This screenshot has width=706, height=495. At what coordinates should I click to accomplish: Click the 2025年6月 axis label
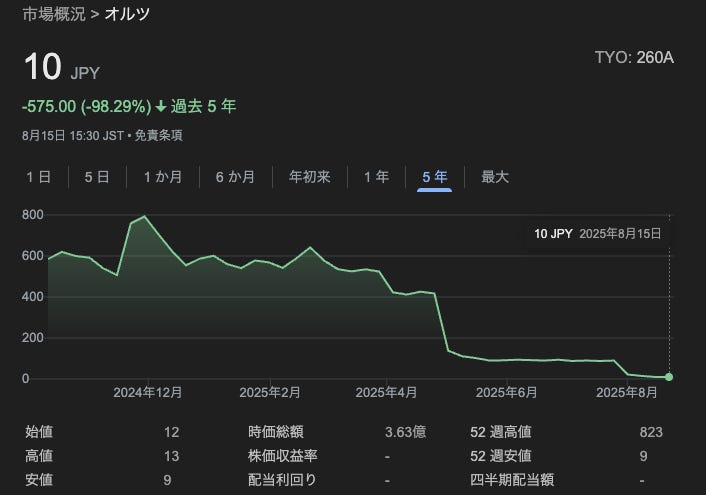tap(507, 393)
